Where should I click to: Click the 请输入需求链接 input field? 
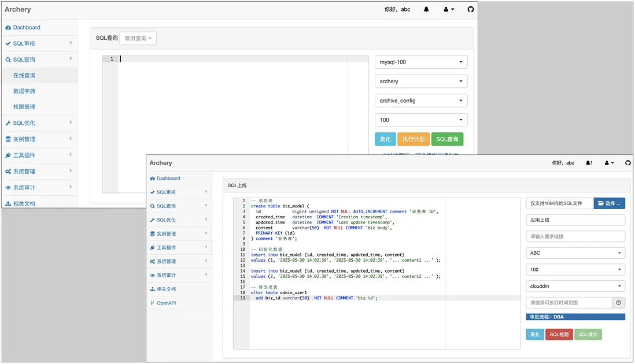[575, 236]
